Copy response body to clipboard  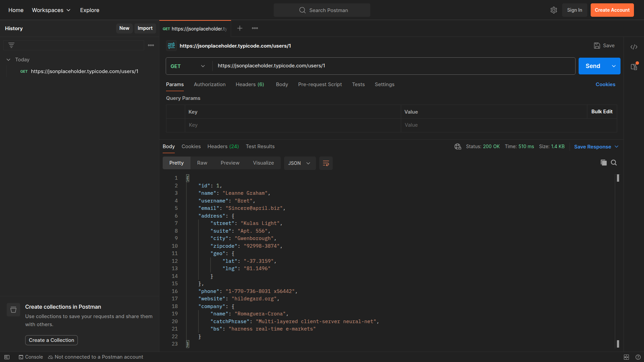pos(603,163)
